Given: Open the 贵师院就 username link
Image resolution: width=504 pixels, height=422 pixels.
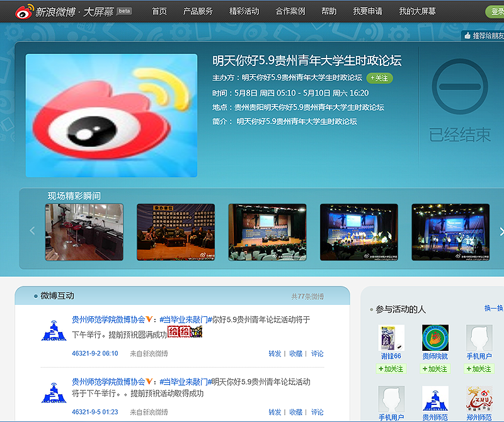Looking at the screenshot, I should [435, 356].
